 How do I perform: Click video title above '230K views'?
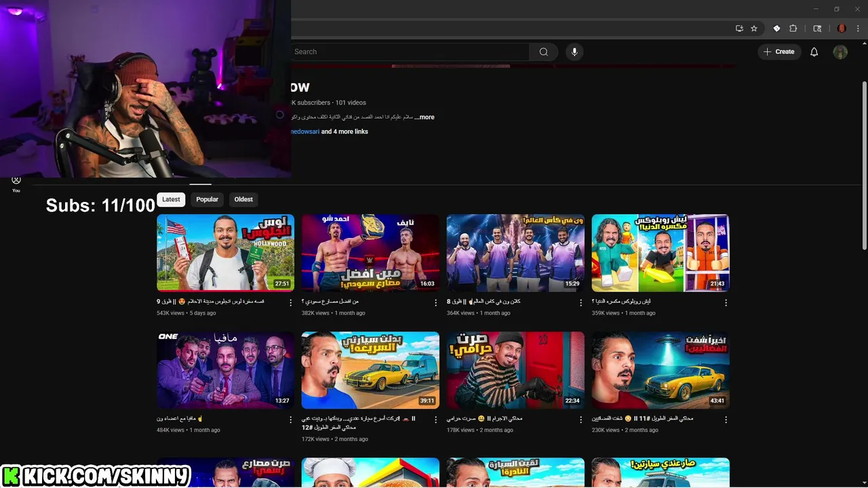click(642, 419)
